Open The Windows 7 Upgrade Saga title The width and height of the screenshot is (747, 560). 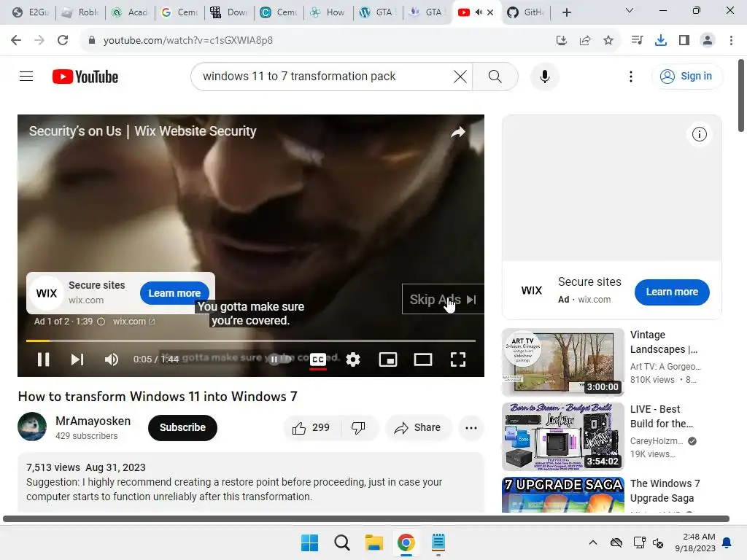(665, 491)
